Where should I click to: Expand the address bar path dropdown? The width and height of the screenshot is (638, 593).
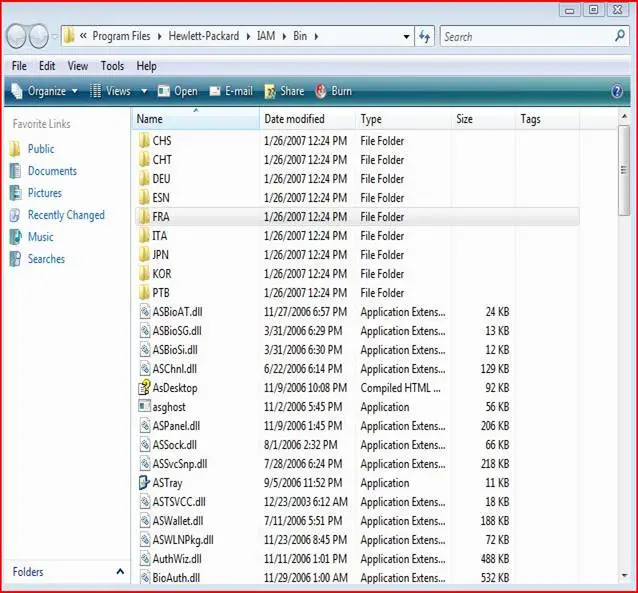coord(406,36)
